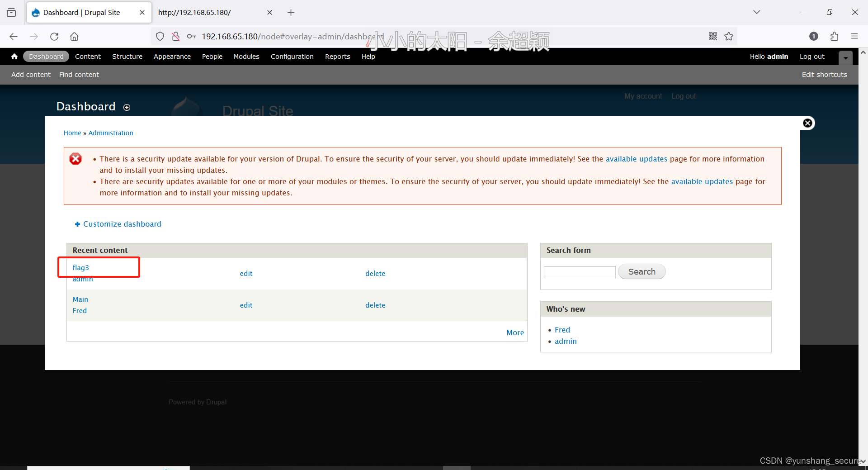This screenshot has width=868, height=470.
Task: Click delete in the flag3 row
Action: pos(375,273)
